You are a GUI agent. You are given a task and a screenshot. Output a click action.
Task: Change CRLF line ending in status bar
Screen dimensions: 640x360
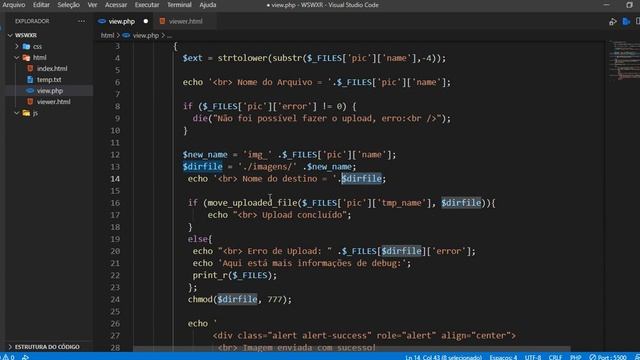pyautogui.click(x=556, y=357)
